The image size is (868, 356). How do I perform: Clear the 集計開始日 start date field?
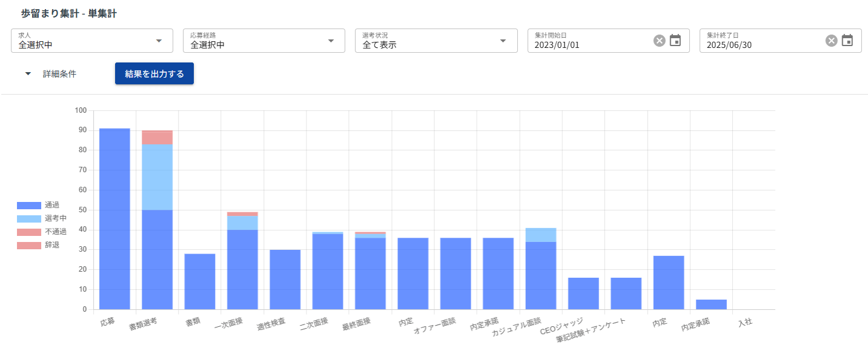pos(659,41)
